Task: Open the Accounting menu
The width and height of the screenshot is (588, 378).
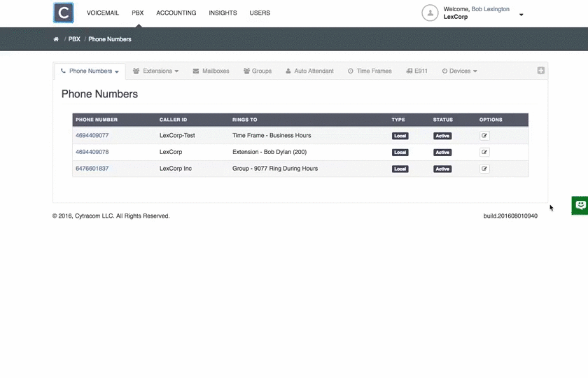Action: [x=176, y=13]
